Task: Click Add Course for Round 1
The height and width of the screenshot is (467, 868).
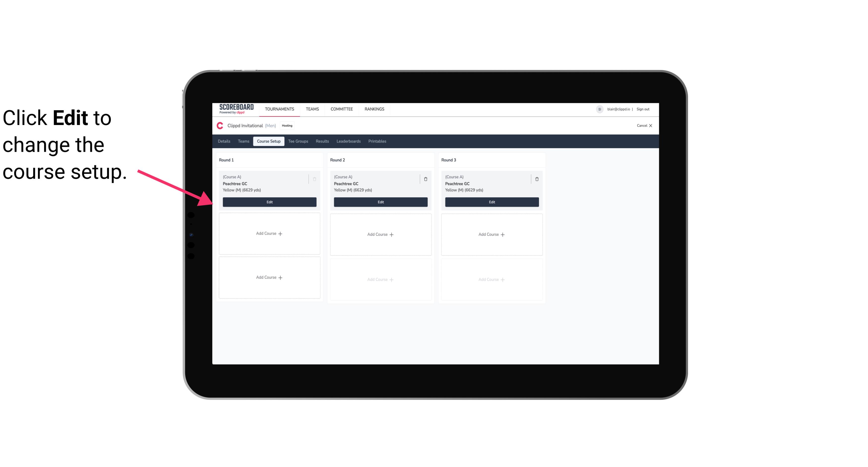Action: [269, 234]
